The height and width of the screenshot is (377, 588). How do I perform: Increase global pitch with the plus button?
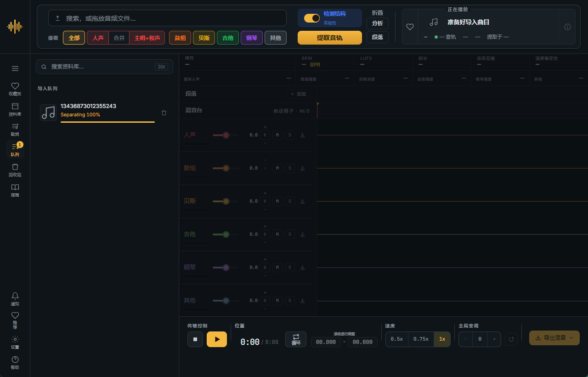click(494, 339)
